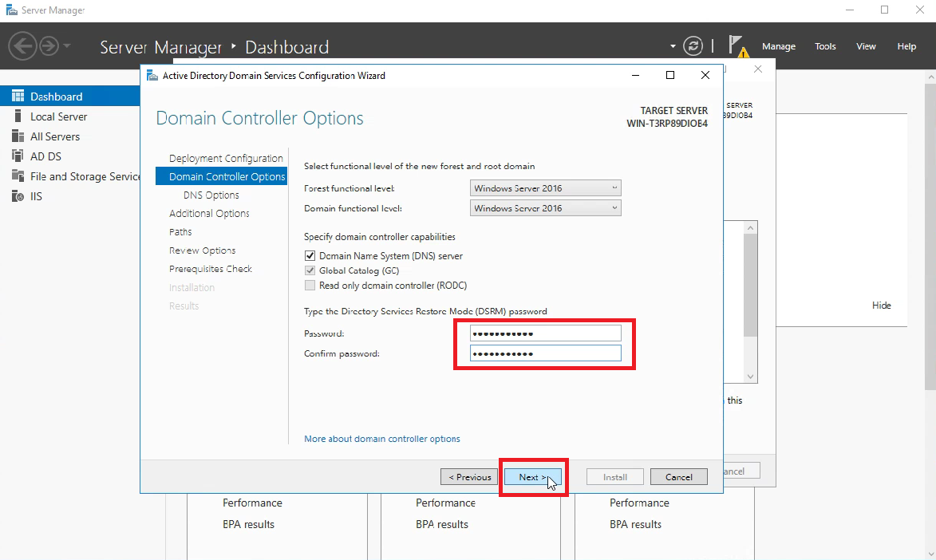
Task: Click the Read only domain controller checkbox
Action: (x=310, y=285)
